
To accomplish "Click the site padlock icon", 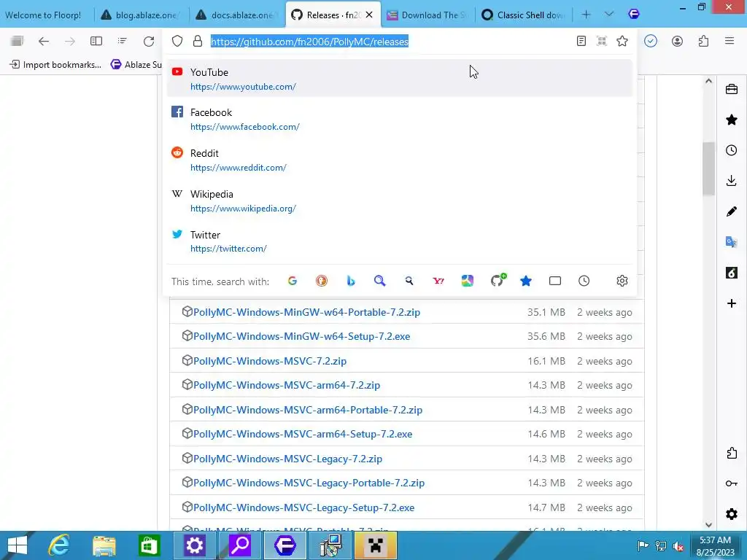I will (198, 42).
